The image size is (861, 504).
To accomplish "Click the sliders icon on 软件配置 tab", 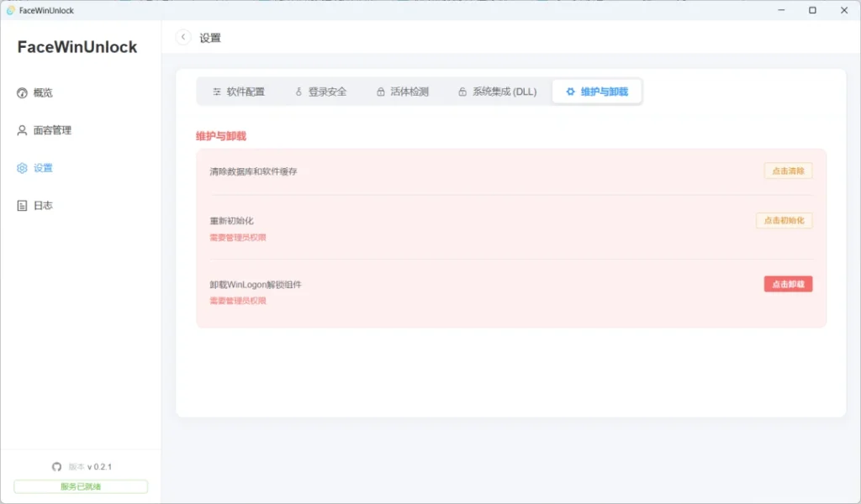I will 217,91.
